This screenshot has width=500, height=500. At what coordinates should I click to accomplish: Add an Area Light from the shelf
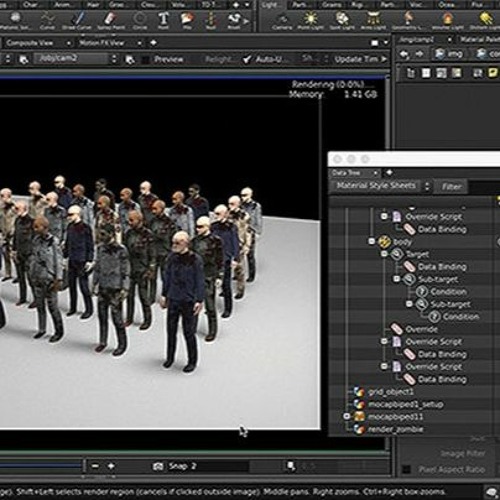(374, 21)
